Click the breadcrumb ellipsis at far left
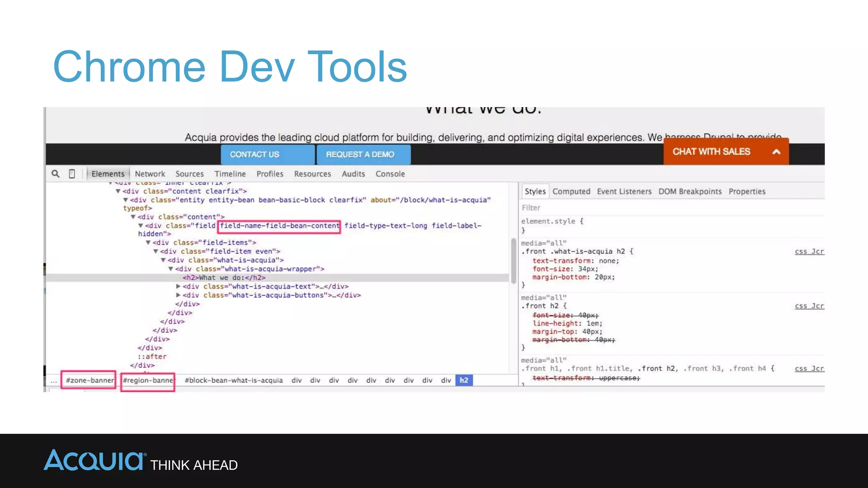 click(53, 381)
